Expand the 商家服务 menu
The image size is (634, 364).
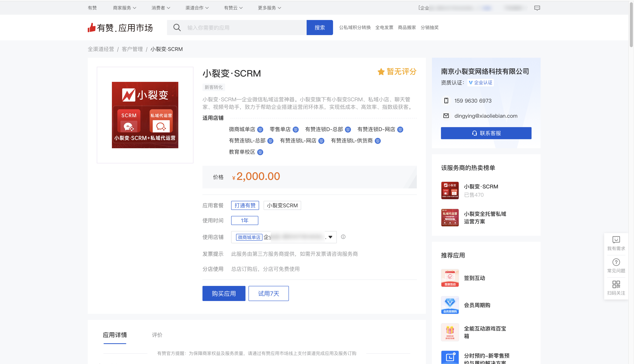[x=124, y=8]
